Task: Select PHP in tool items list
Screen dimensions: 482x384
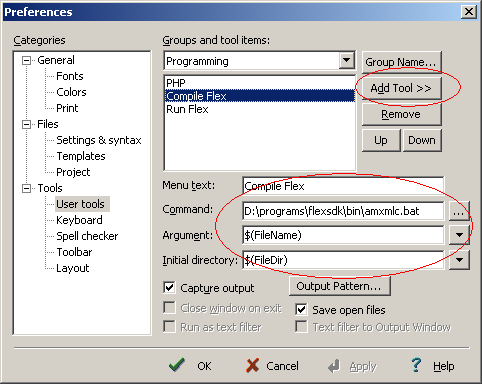Action: pyautogui.click(x=260, y=83)
